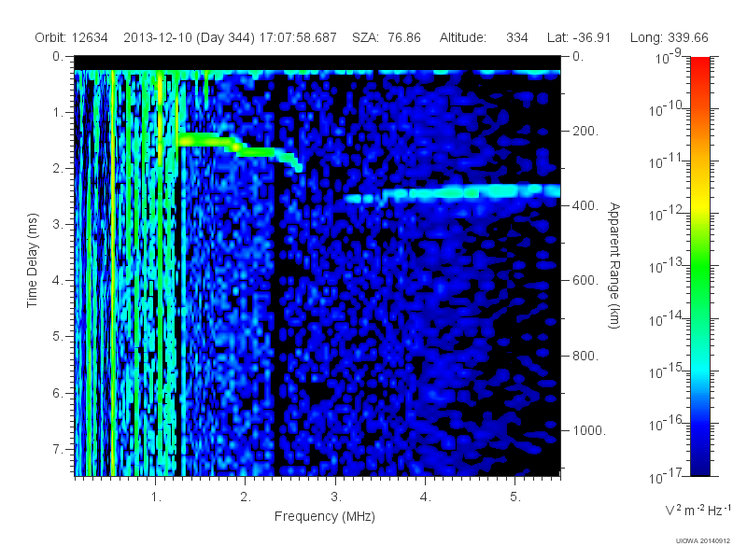The height and width of the screenshot is (560, 747).
Task: Click the 'Time Delay (ms)' axis label
Action: point(32,260)
